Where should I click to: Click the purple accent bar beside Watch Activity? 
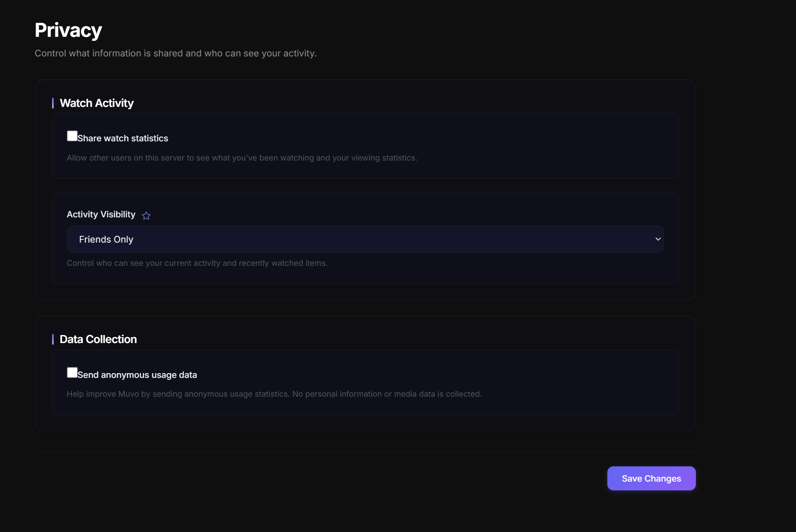(53, 103)
